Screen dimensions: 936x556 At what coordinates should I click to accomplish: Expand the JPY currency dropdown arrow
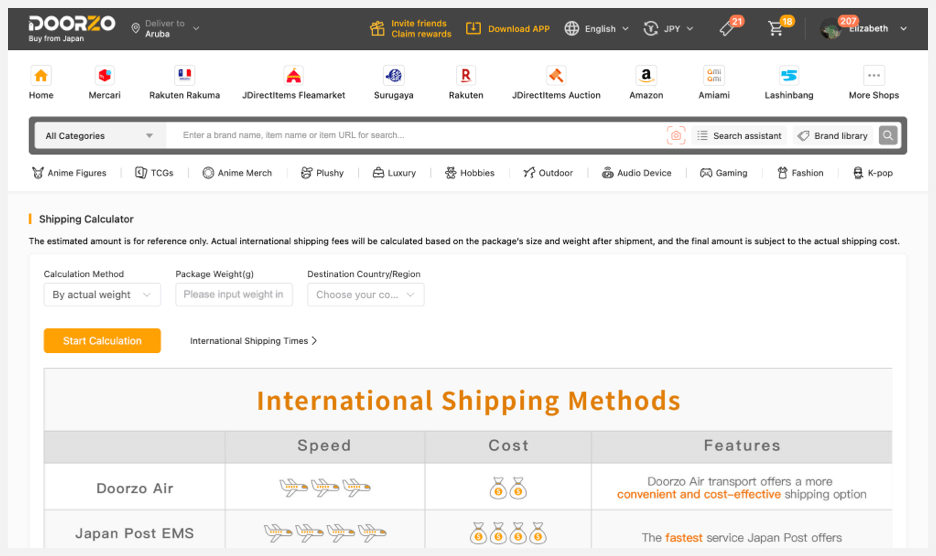tap(689, 29)
